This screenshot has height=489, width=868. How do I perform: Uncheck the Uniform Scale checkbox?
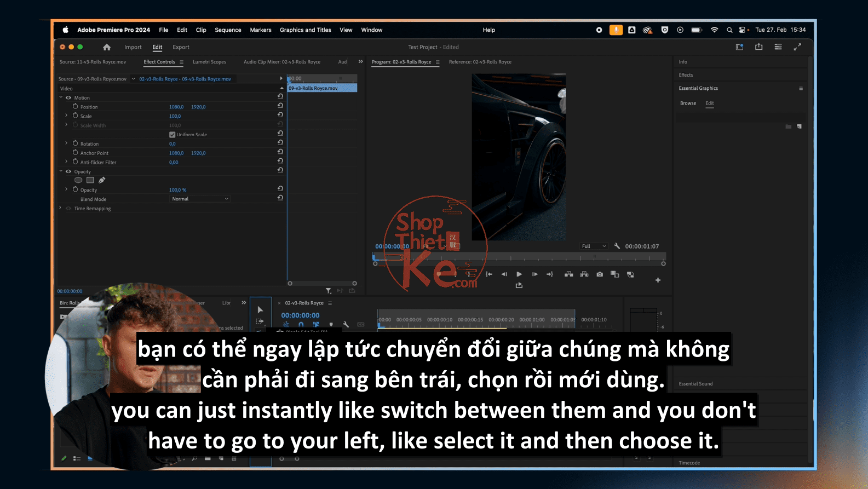click(x=173, y=135)
